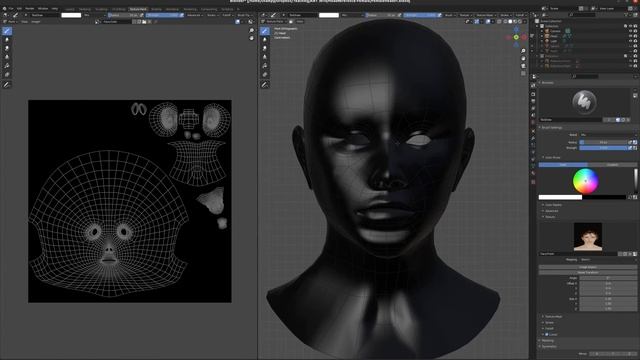Click the green Y axis on navigation gizmo
The width and height of the screenshot is (640, 360).
(x=516, y=37)
